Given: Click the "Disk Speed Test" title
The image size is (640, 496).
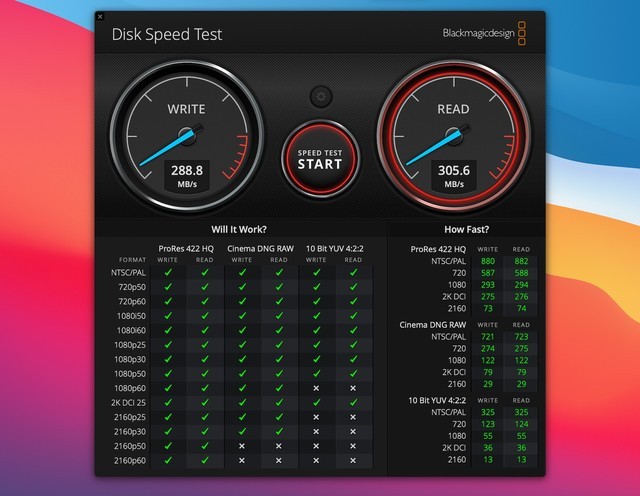Looking at the screenshot, I should [x=167, y=34].
